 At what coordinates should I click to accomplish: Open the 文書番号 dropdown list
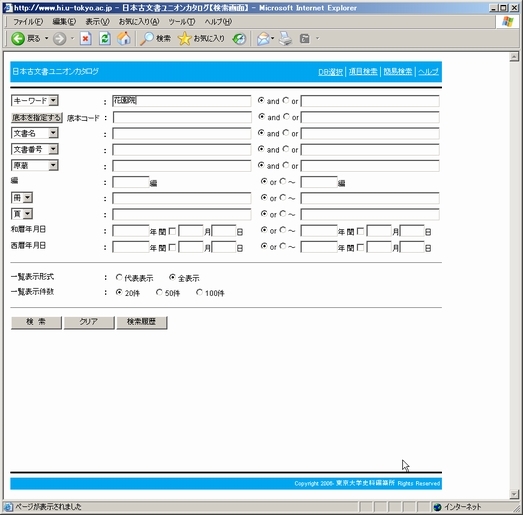click(53, 149)
